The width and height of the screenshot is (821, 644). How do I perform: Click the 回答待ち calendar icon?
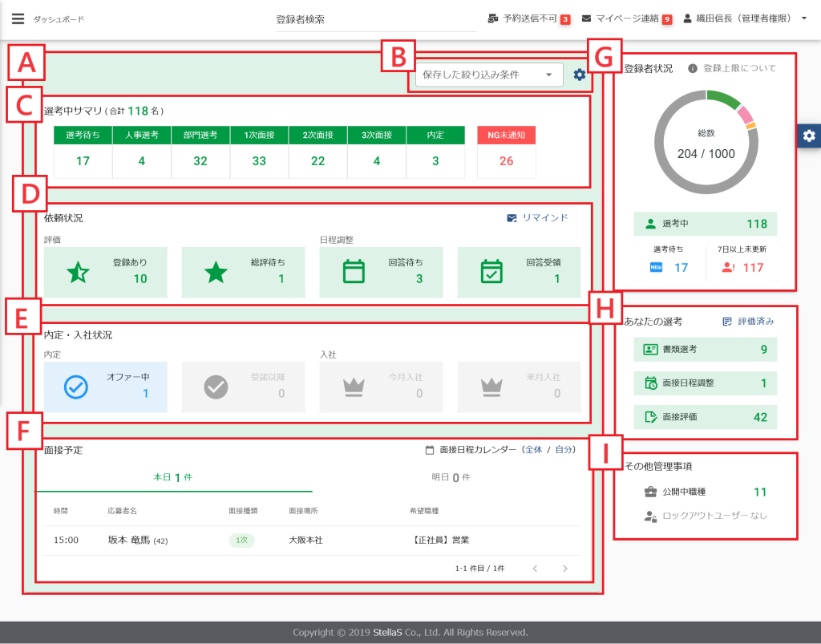tap(354, 272)
